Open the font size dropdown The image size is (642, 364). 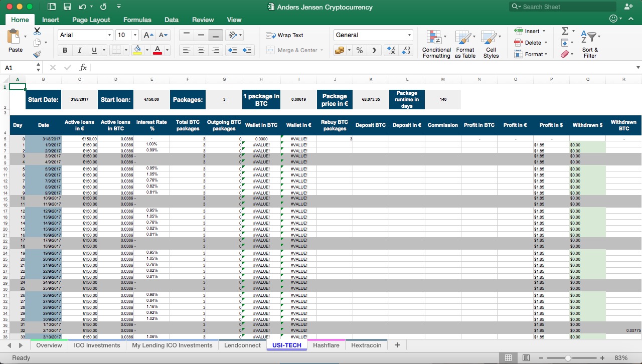point(135,35)
